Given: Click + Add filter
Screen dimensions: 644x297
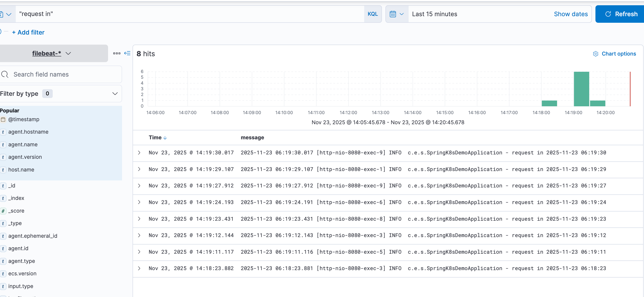Looking at the screenshot, I should (x=28, y=32).
